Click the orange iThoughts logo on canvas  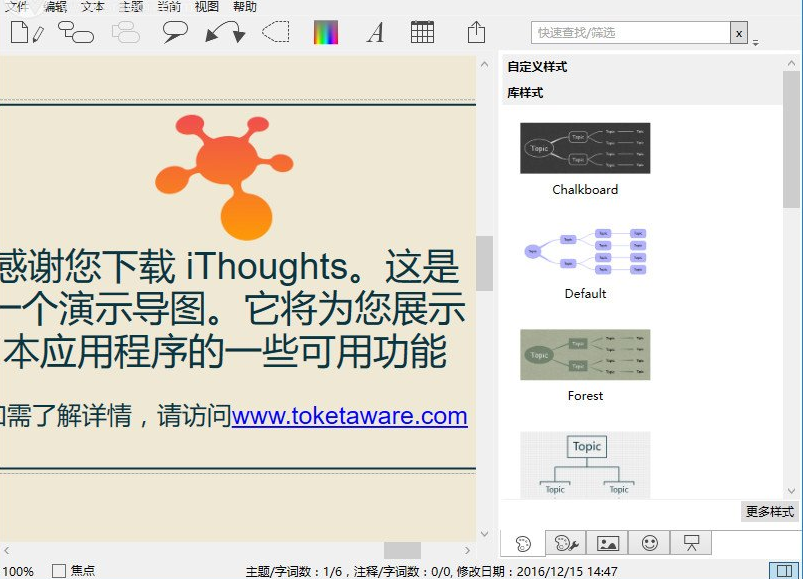click(x=224, y=176)
